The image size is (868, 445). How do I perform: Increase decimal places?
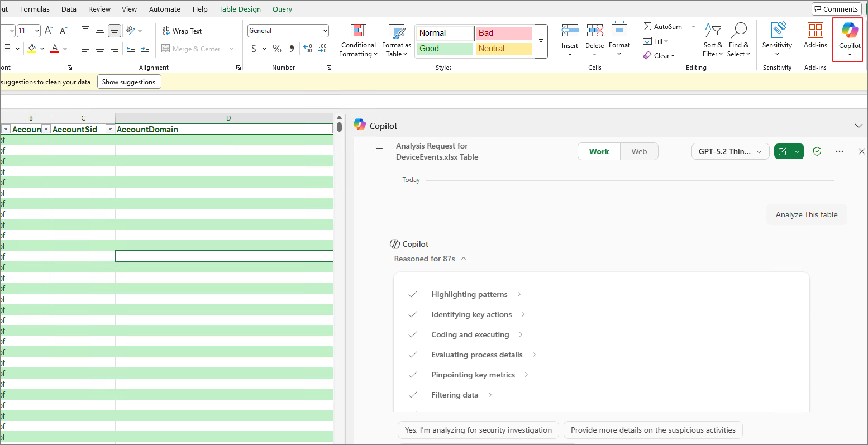308,49
